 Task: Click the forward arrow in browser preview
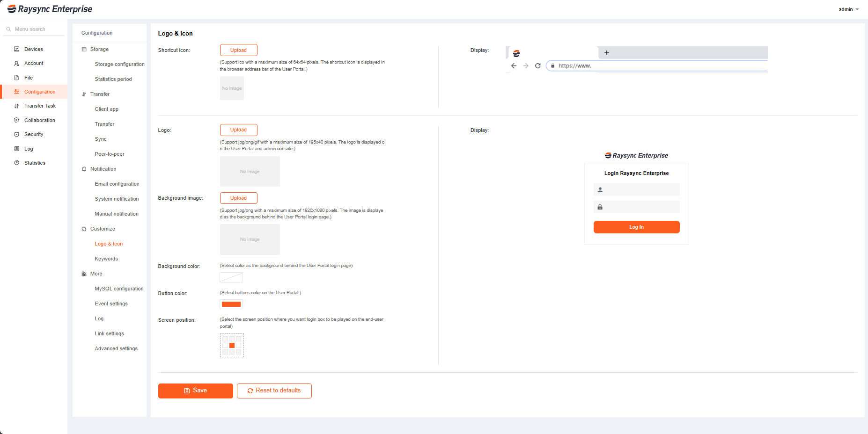click(x=526, y=66)
